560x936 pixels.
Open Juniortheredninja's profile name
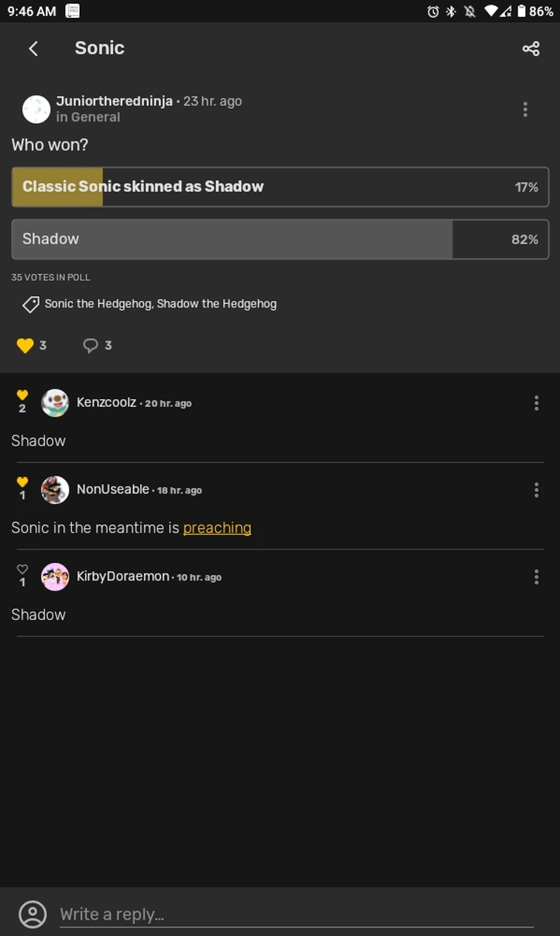114,101
